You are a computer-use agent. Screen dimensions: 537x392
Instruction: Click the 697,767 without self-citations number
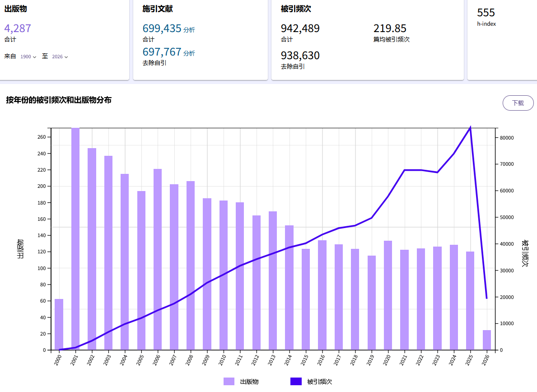[x=162, y=52]
